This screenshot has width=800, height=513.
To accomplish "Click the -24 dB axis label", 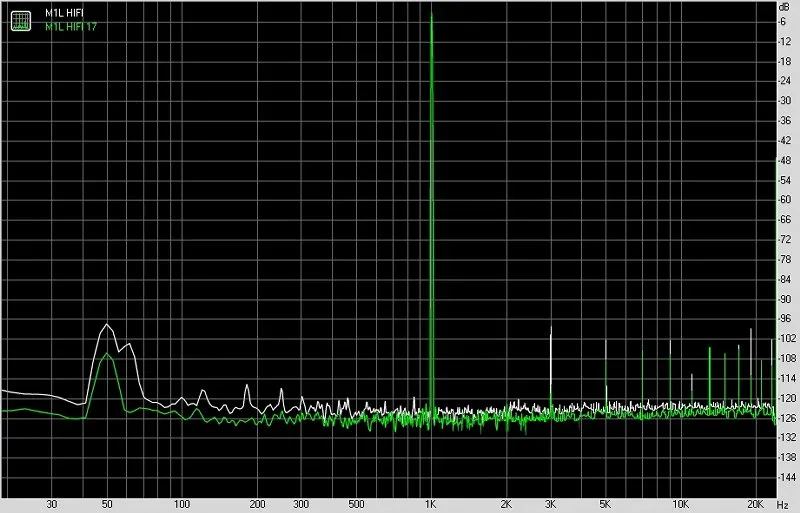I will click(x=784, y=81).
